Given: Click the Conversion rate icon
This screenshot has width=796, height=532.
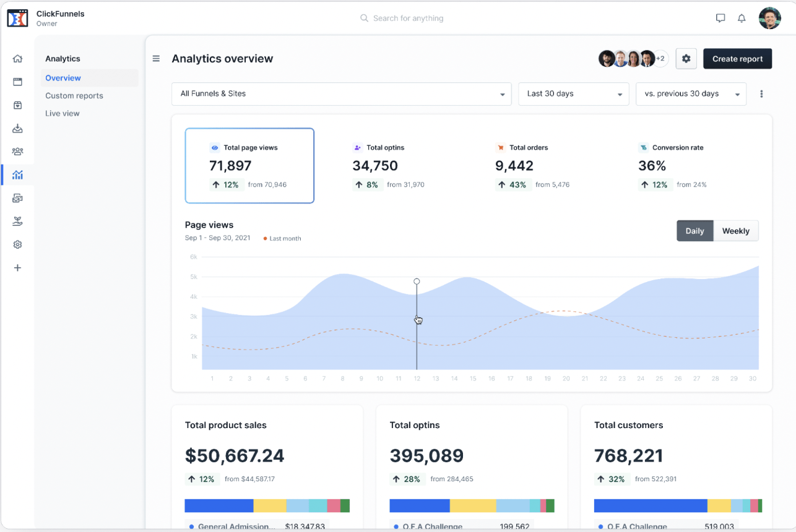Looking at the screenshot, I should pos(643,148).
